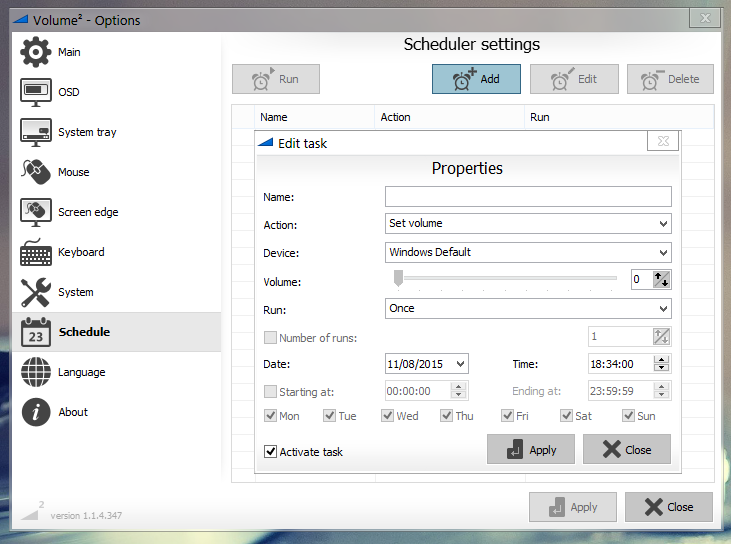Open the Action dropdown showing Set volume
Screen dimensions: 731x544
pos(528,224)
